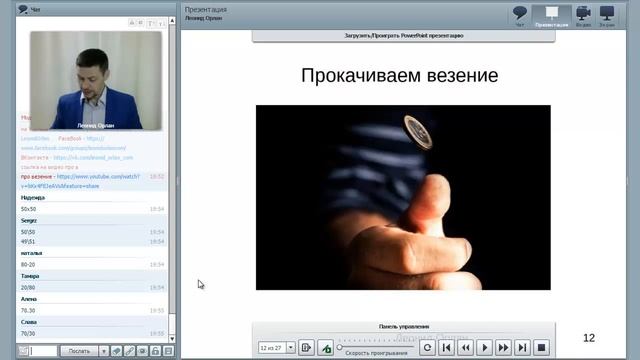Click the reload/repeat presentation button
The height and width of the screenshot is (360, 640).
click(427, 348)
